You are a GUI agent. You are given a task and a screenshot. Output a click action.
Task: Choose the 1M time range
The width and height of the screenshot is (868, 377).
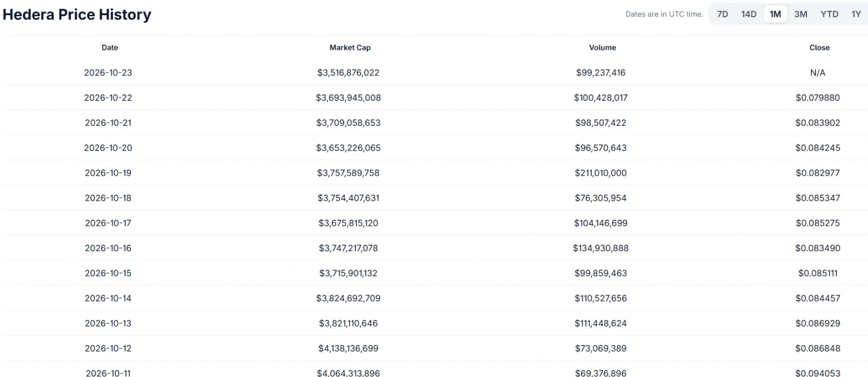(775, 14)
